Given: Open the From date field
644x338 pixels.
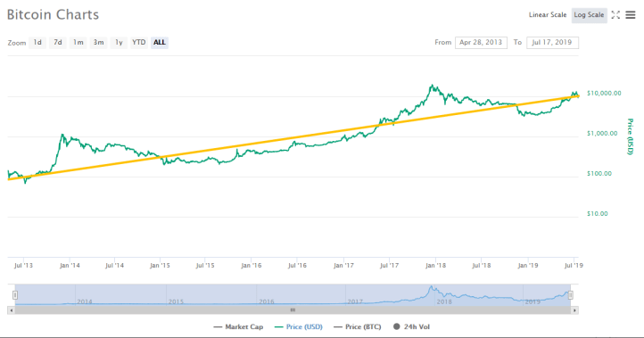Looking at the screenshot, I should (481, 42).
